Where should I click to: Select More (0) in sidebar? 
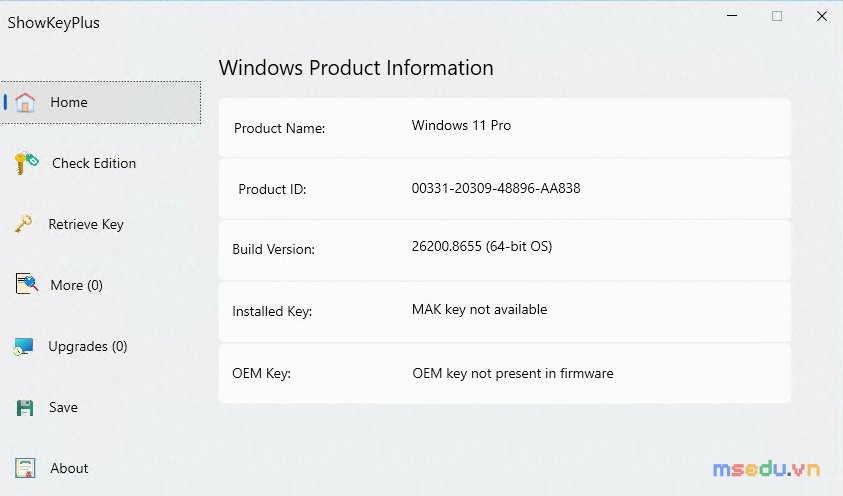pyautogui.click(x=101, y=285)
